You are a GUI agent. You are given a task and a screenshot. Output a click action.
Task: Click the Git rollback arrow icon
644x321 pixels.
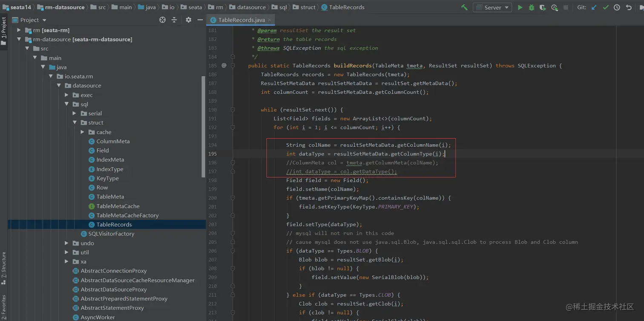point(629,7)
